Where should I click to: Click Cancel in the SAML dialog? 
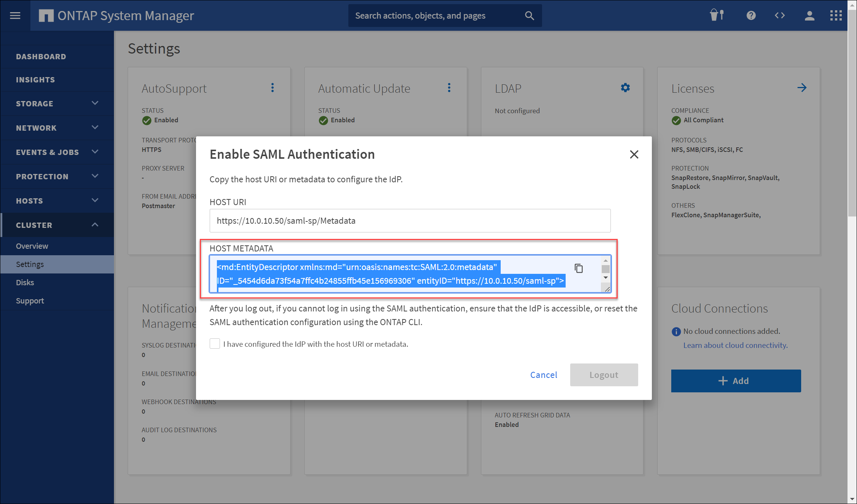[544, 375]
